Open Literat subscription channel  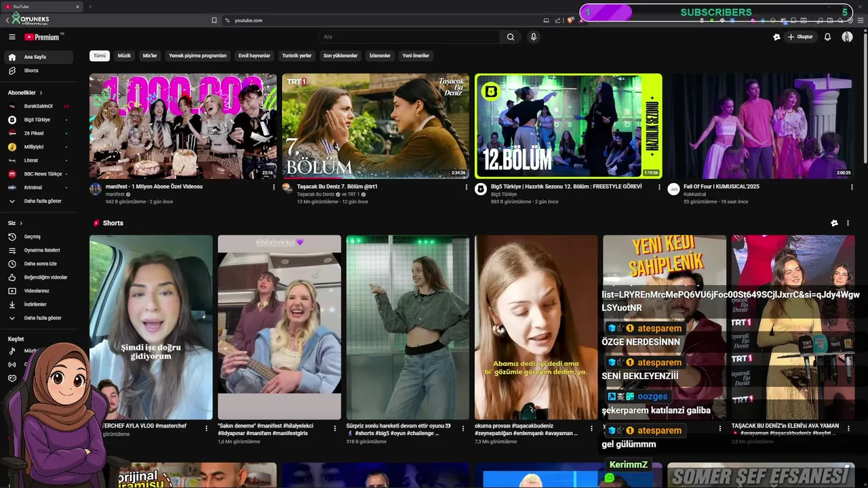point(38,161)
